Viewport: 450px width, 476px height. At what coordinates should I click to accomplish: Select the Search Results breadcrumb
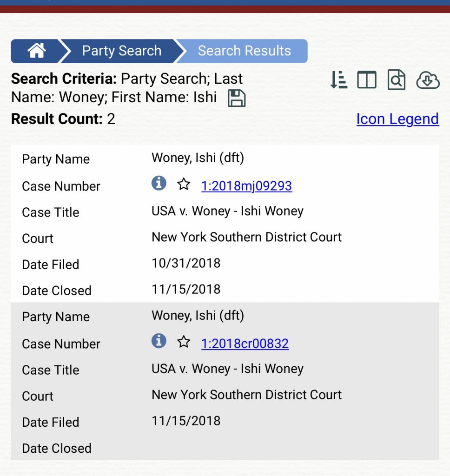tap(244, 51)
